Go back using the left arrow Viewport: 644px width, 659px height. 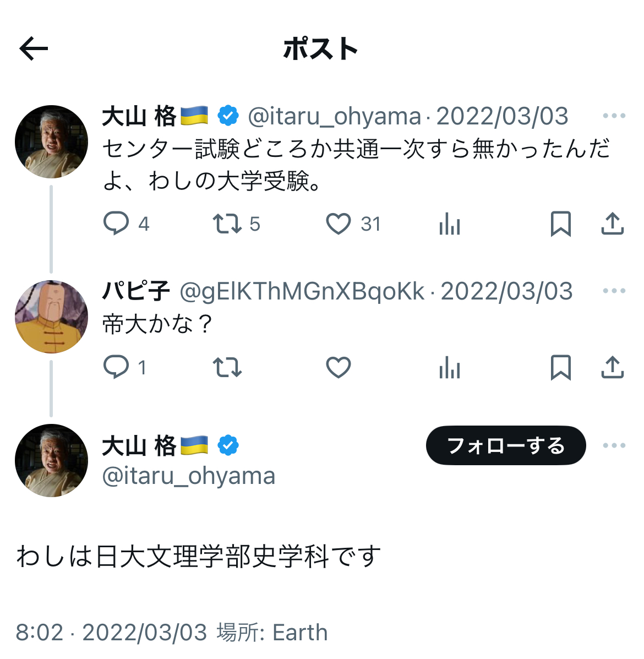[x=34, y=49]
